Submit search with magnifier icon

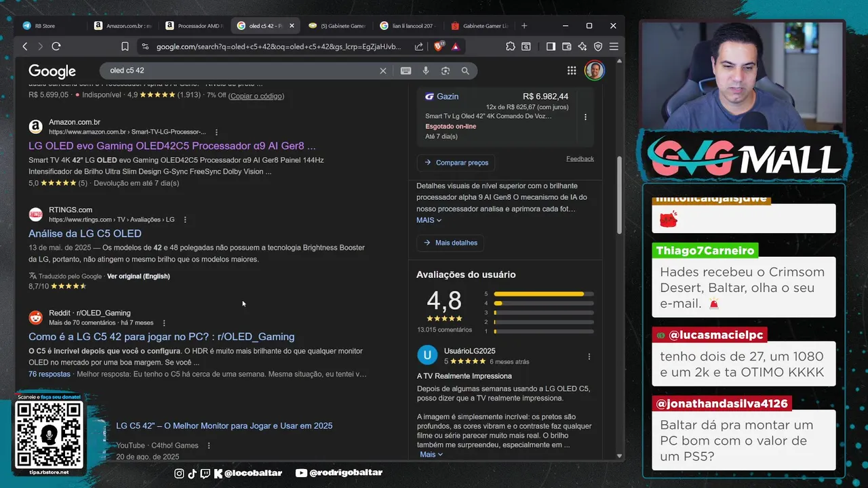click(465, 70)
